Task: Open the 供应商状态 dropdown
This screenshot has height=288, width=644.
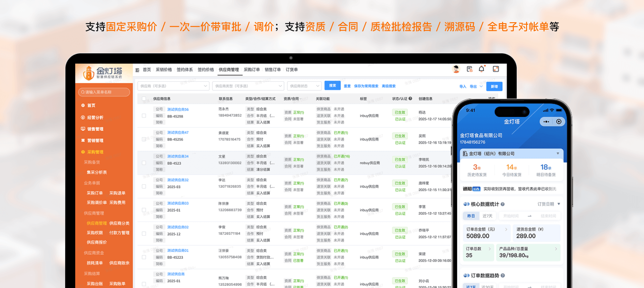Action: coord(304,86)
